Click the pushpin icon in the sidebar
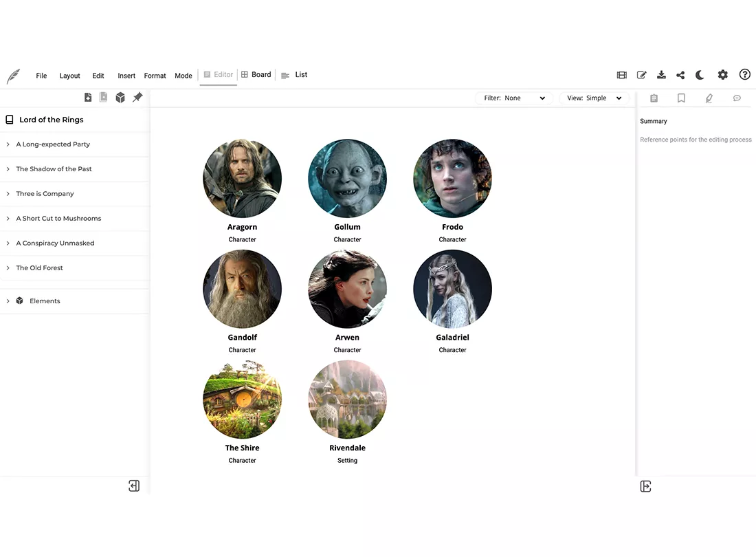Screen dimensions: 756x557 (137, 98)
